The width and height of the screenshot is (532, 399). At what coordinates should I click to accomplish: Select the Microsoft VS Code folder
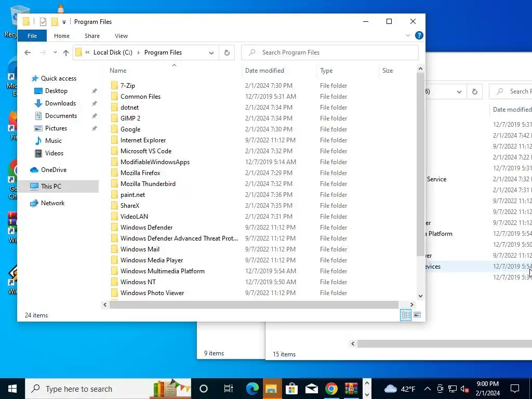coord(146,151)
